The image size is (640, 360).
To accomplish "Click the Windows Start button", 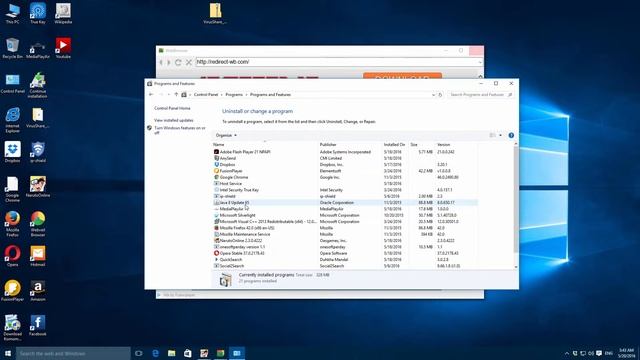I will point(8,353).
